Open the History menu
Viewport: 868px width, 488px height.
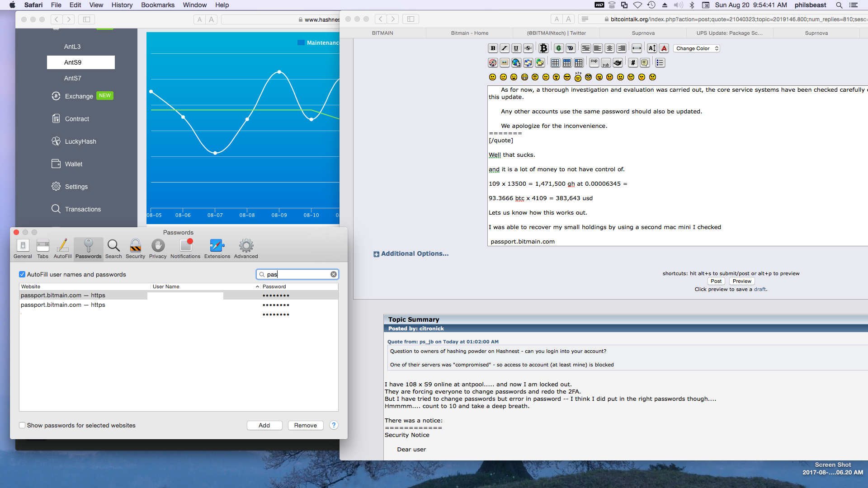click(x=122, y=5)
